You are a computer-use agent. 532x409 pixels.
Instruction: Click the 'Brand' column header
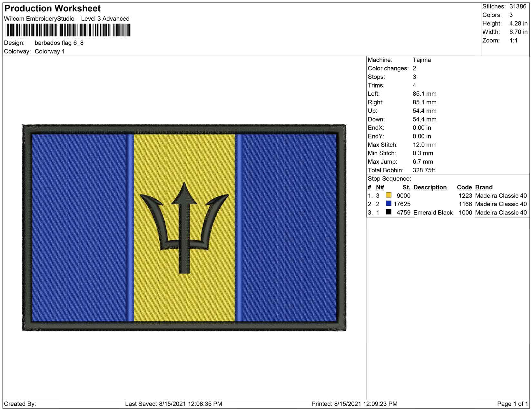point(484,187)
